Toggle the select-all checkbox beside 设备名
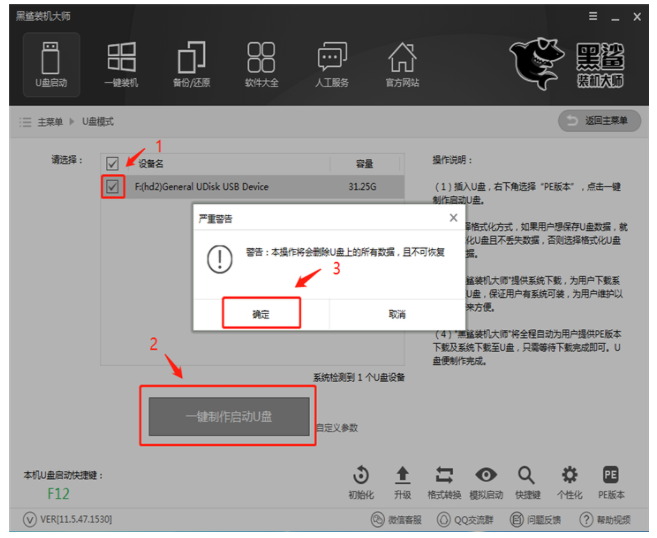Image resolution: width=657 pixels, height=538 pixels. pyautogui.click(x=113, y=163)
